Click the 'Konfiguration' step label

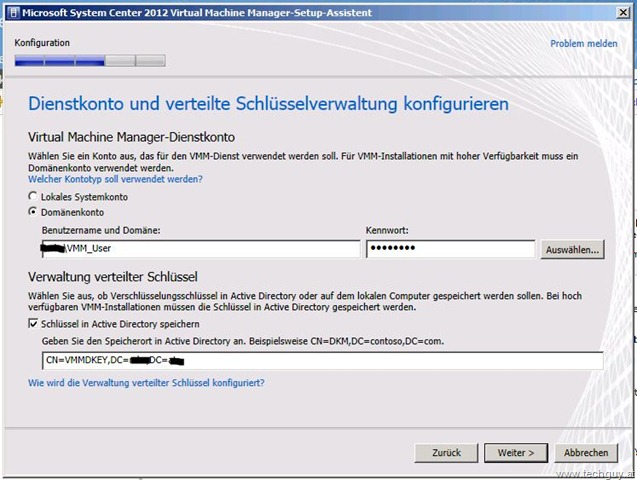coord(42,43)
